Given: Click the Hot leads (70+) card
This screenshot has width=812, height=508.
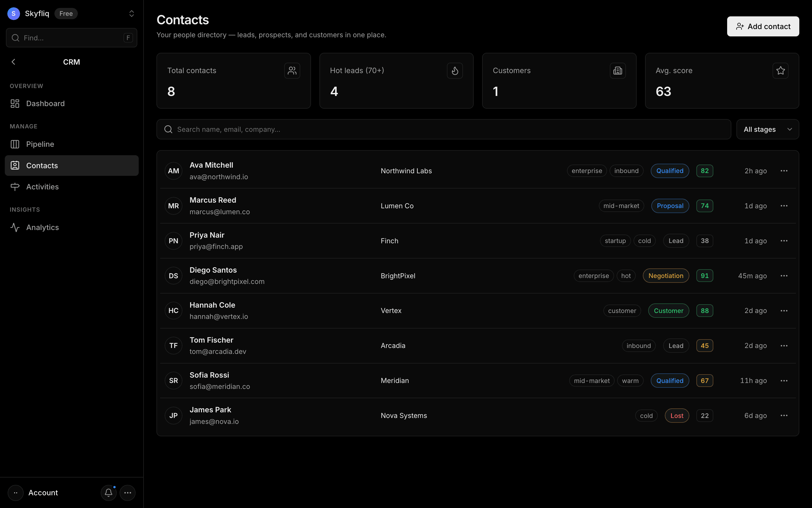Looking at the screenshot, I should (x=396, y=81).
